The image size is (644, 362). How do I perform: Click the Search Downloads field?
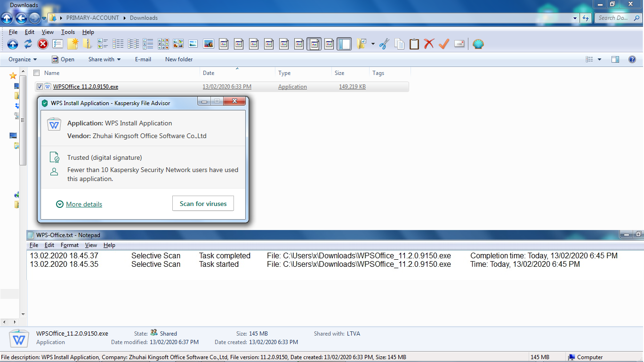(618, 18)
